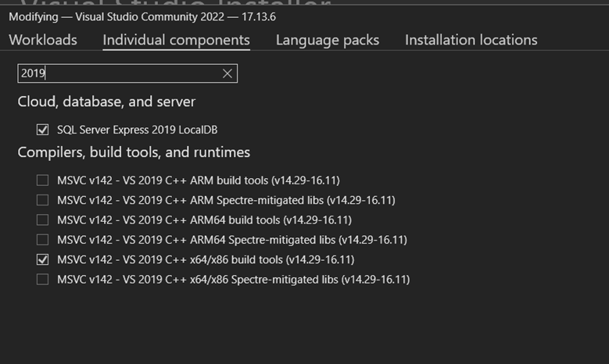The image size is (609, 364).
Task: Open the Language packs tab
Action: coord(328,40)
